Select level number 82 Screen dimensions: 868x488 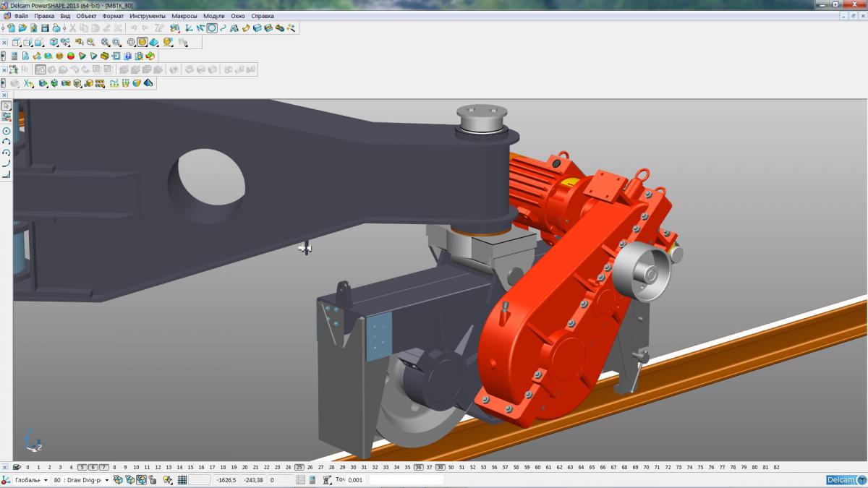(776, 467)
